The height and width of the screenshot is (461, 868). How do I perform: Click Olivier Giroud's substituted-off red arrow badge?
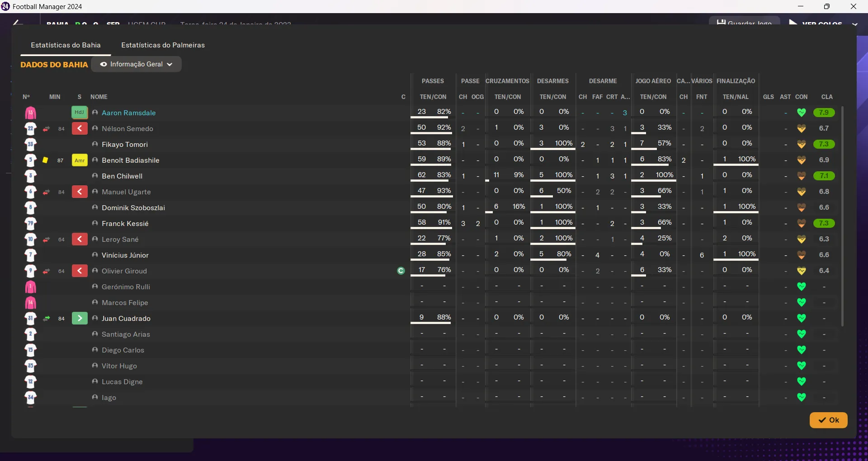(x=80, y=271)
